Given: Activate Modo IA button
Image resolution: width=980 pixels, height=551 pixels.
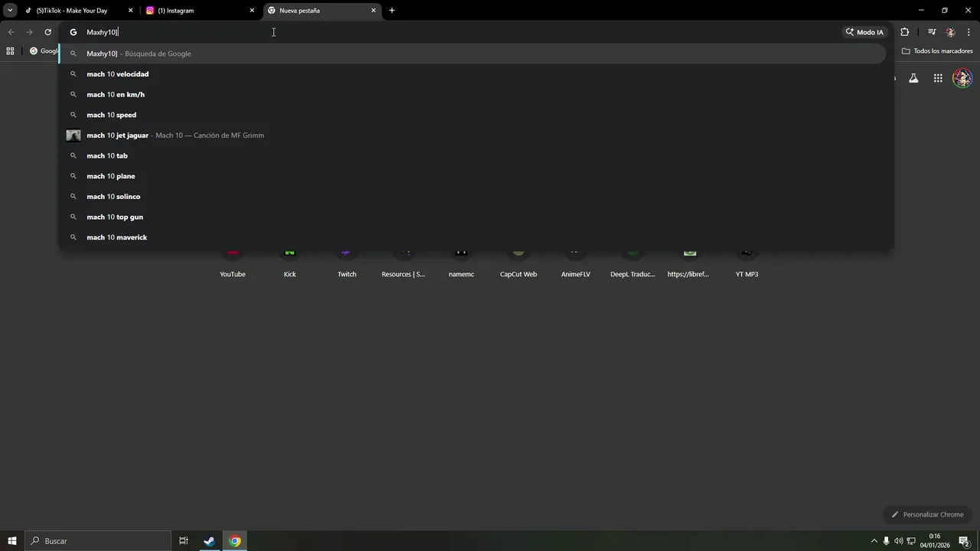Looking at the screenshot, I should tap(864, 32).
